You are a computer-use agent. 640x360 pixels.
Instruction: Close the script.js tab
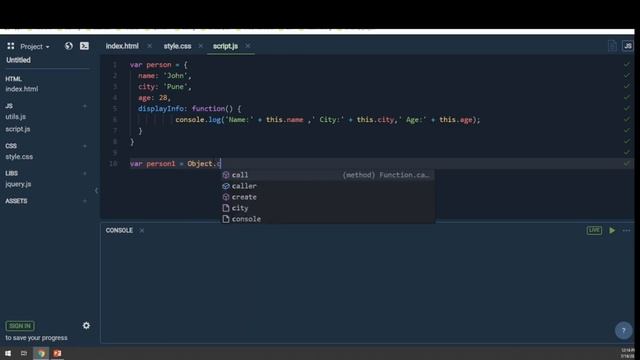coord(247,46)
